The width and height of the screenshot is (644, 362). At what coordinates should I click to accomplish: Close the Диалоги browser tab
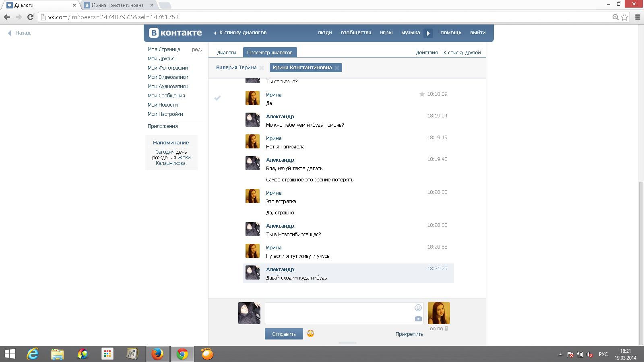tap(74, 5)
